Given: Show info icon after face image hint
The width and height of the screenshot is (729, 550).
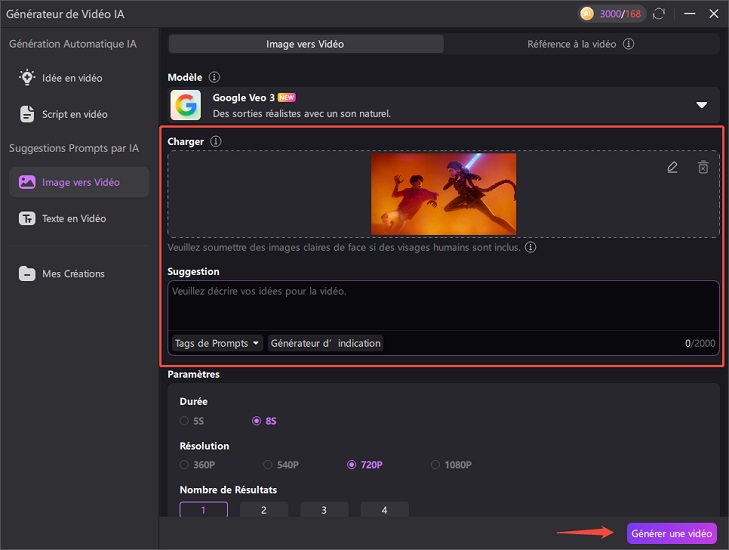Looking at the screenshot, I should click(530, 247).
